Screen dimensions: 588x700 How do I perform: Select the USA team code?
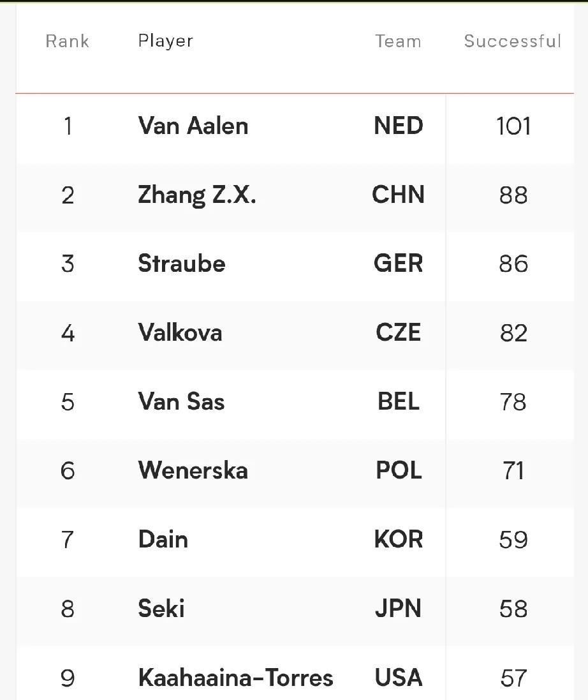coord(399,678)
